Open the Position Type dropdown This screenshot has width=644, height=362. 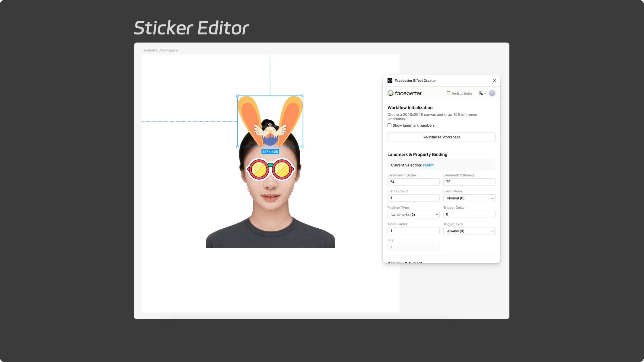(x=413, y=214)
